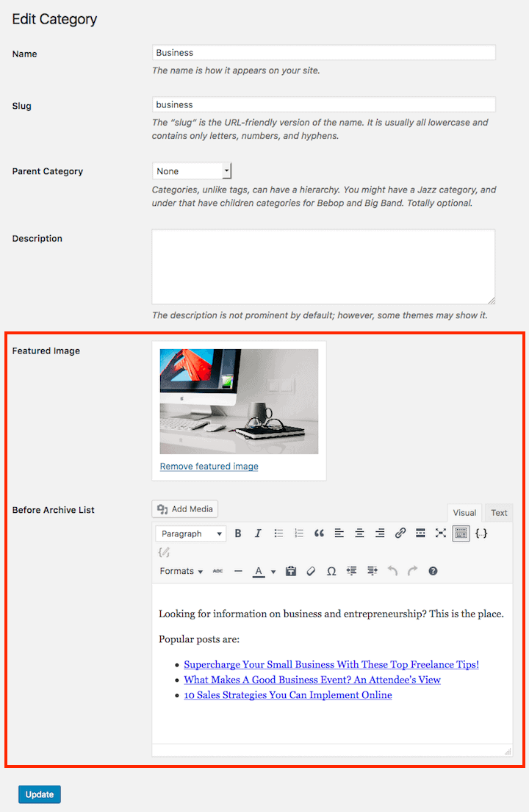529x812 pixels.
Task: Click the Name input field
Action: point(323,53)
